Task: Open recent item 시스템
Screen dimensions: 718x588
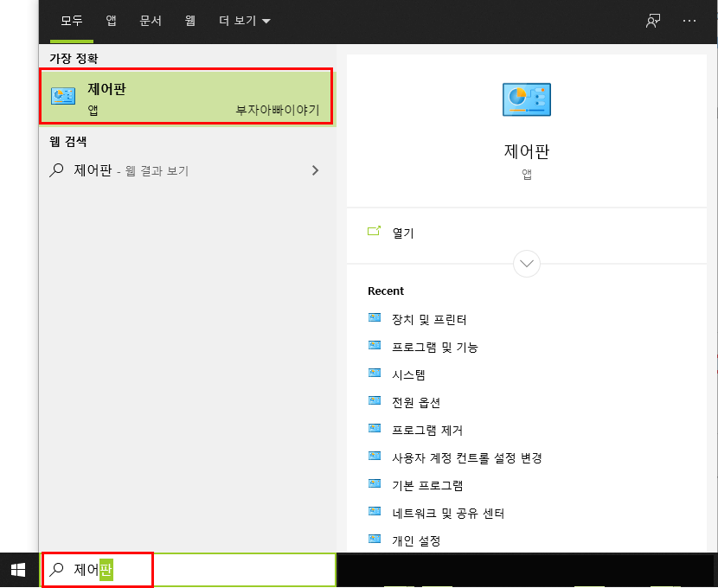Action: click(408, 374)
